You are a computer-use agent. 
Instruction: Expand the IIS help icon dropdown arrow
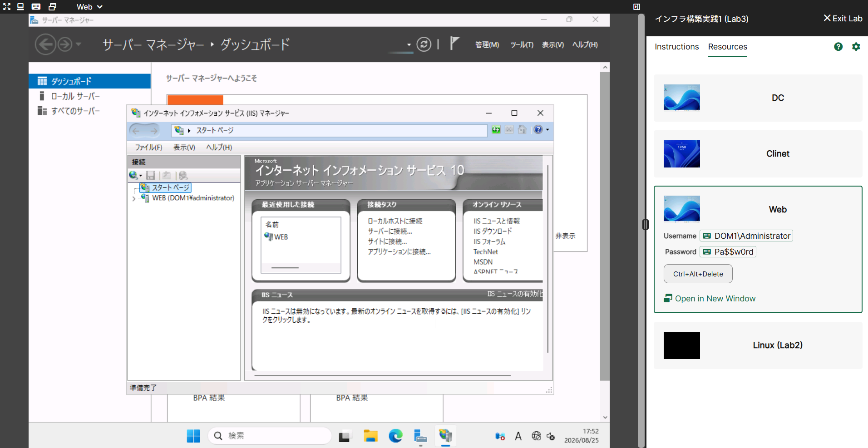point(547,130)
